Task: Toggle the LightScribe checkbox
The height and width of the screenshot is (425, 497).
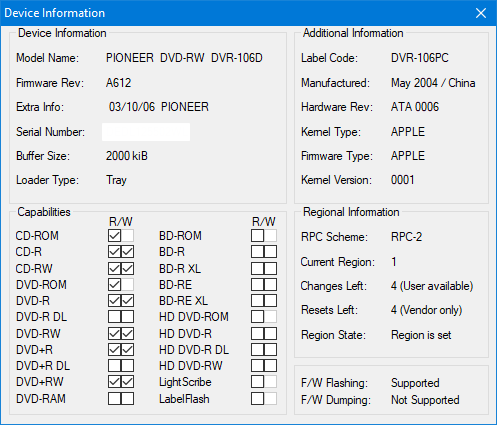Action: coord(257,382)
